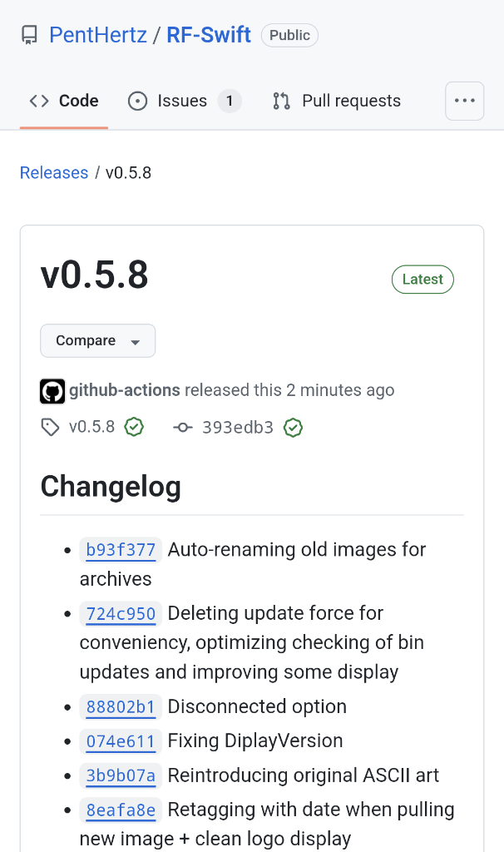Click the commit node icon before 393edb3

coord(183,428)
